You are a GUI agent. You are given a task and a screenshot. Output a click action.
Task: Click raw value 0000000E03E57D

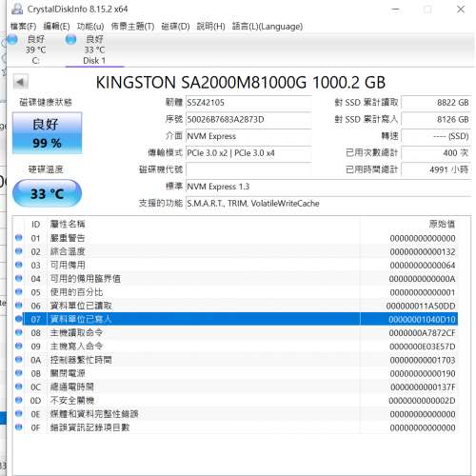(423, 347)
